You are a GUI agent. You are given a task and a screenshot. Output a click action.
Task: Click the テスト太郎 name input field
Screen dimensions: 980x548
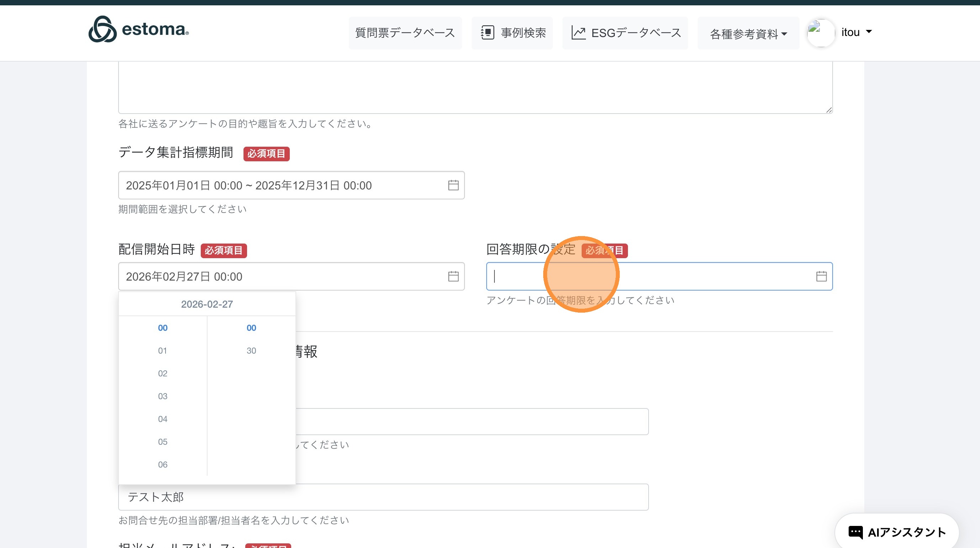click(x=383, y=497)
